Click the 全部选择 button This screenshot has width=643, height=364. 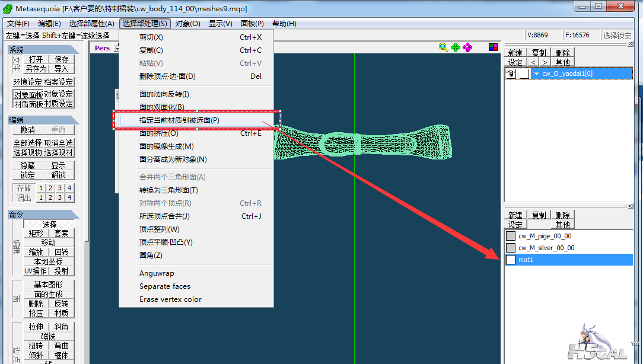(28, 143)
